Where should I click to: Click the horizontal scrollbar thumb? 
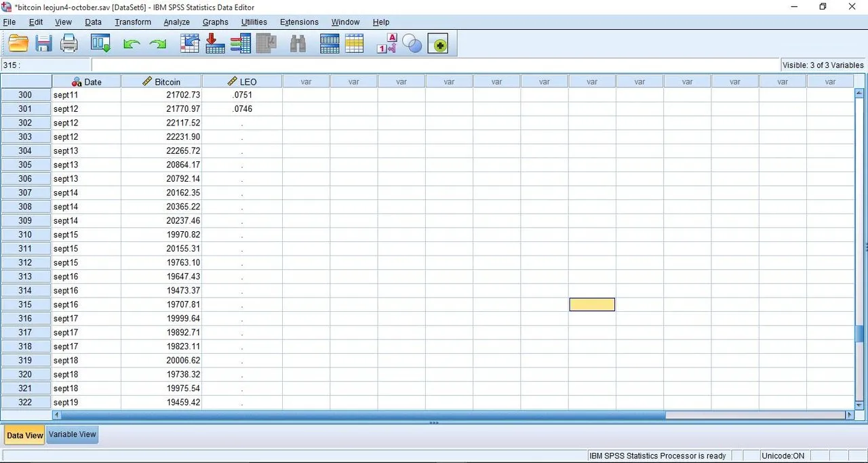tap(363, 415)
